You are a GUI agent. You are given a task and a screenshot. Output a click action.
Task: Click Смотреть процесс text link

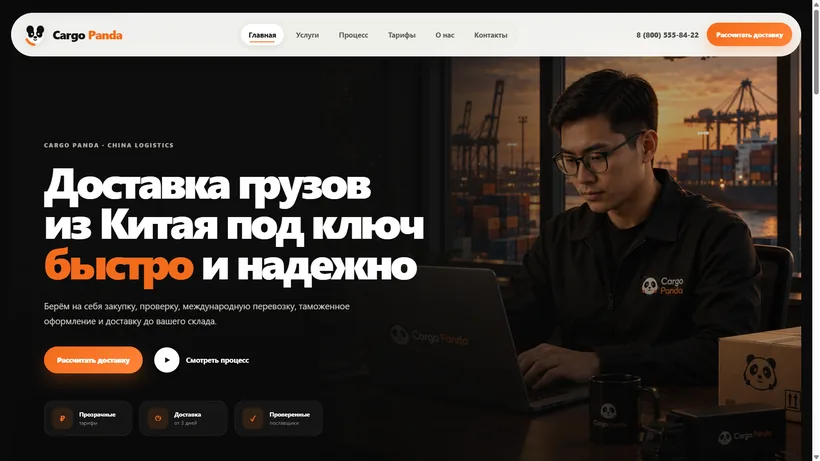click(x=217, y=360)
